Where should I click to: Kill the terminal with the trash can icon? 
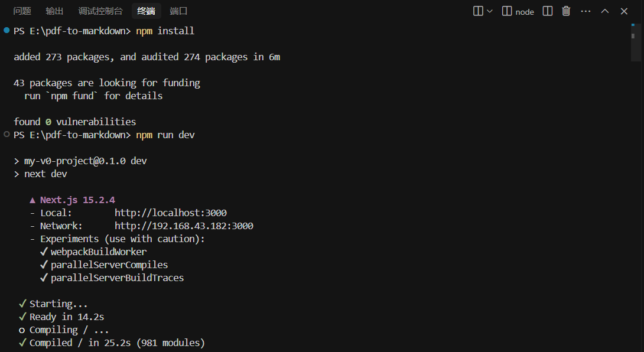(x=567, y=11)
